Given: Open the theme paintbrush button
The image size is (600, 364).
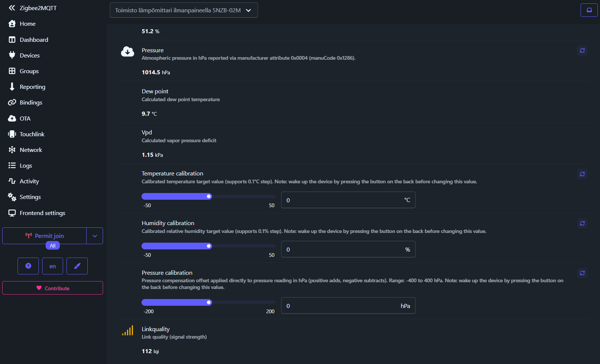Looking at the screenshot, I should point(77,266).
